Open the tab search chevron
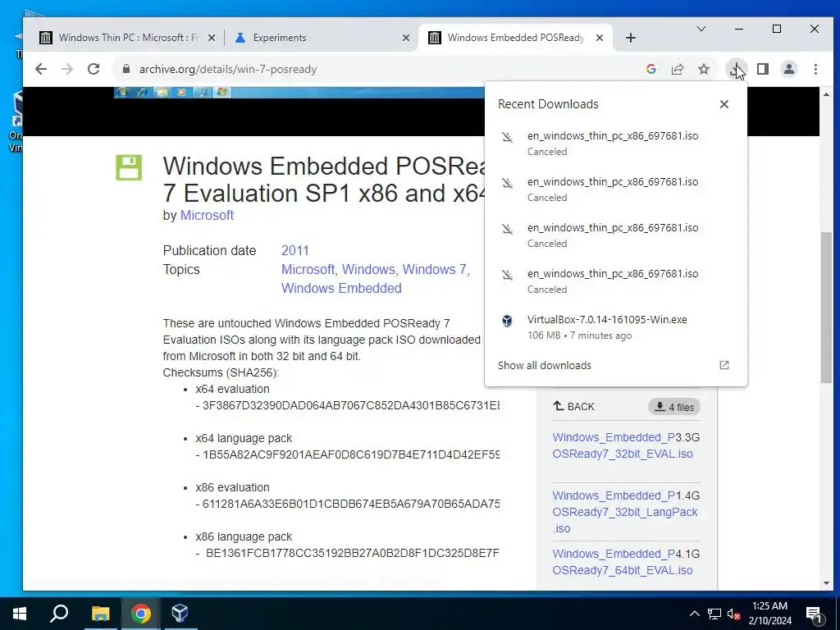 tap(701, 29)
